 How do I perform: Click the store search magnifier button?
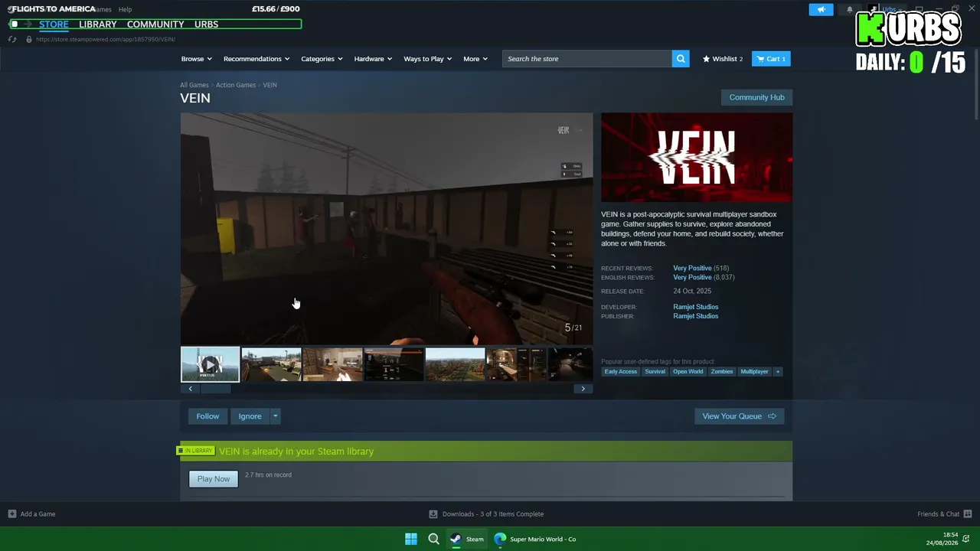(x=681, y=59)
